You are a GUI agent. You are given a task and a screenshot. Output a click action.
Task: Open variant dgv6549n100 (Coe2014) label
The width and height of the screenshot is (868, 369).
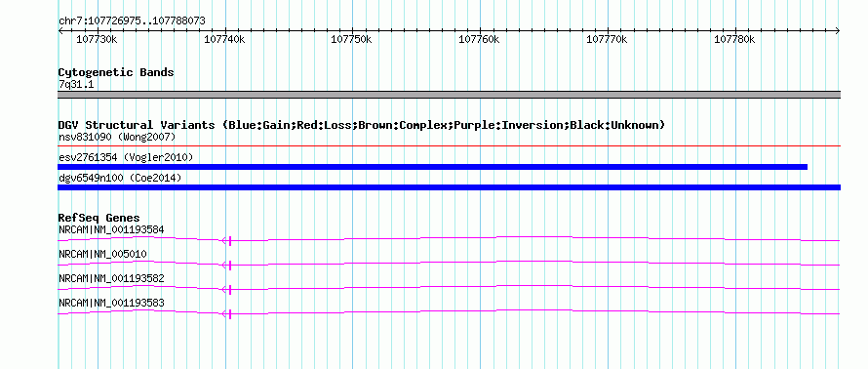tap(120, 178)
